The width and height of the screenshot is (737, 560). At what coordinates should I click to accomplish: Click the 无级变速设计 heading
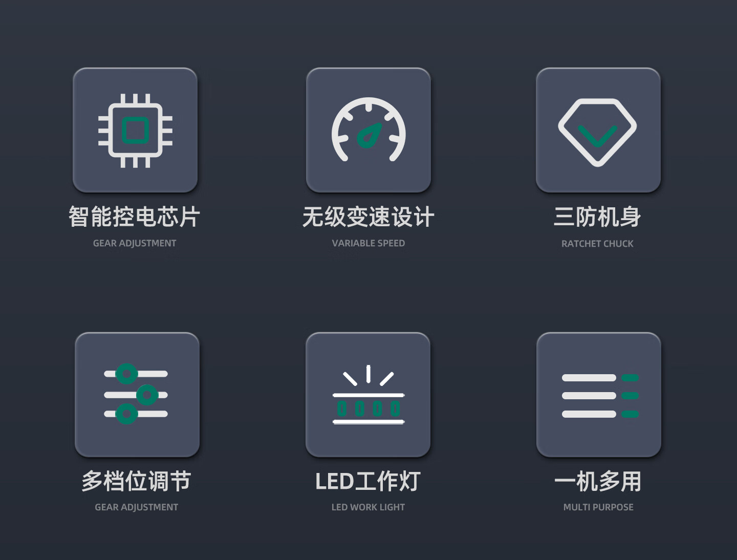[368, 217]
